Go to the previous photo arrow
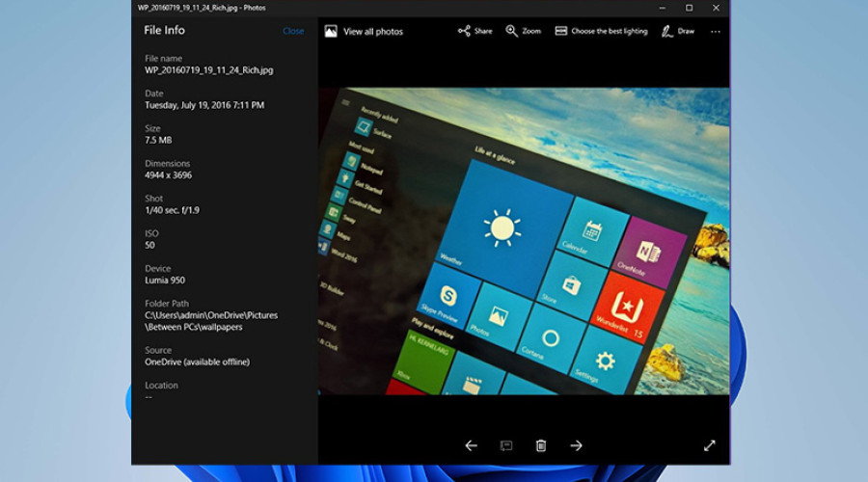The image size is (868, 482). [x=471, y=445]
